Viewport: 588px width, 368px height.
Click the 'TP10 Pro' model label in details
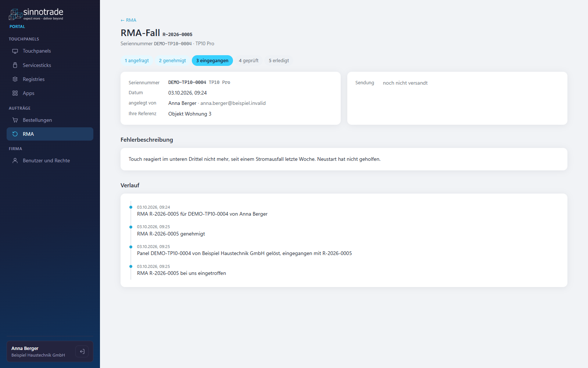219,82
